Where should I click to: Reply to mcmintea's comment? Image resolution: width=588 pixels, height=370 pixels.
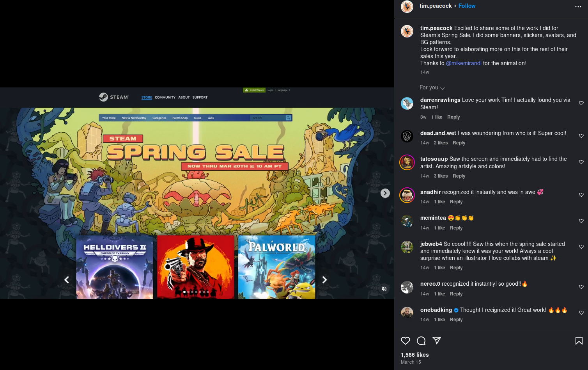point(456,228)
